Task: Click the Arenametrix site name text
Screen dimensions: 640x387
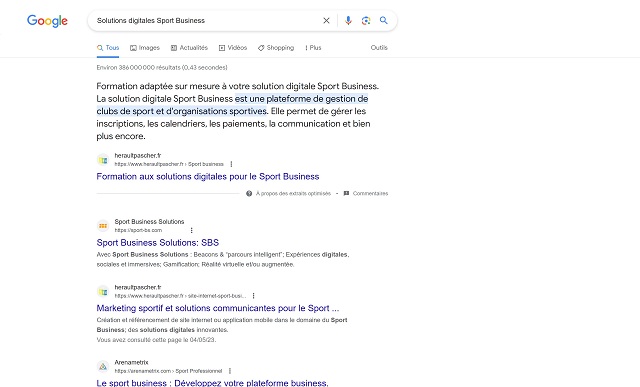Action: (x=131, y=363)
